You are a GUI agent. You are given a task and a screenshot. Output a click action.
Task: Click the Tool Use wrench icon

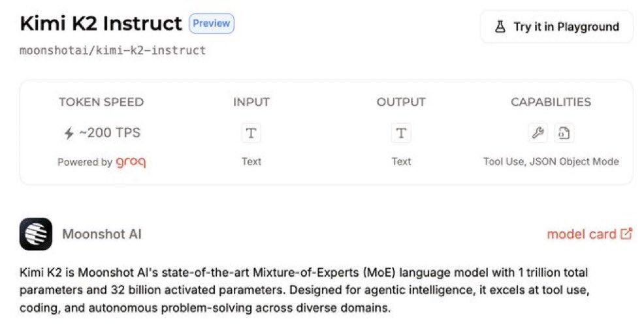(538, 133)
